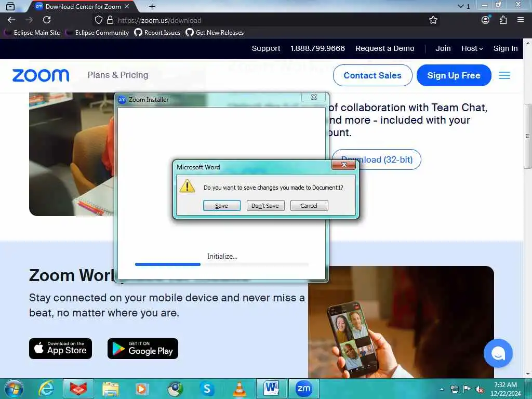Open the Report Issues bookmark
The image size is (532, 399).
(157, 33)
